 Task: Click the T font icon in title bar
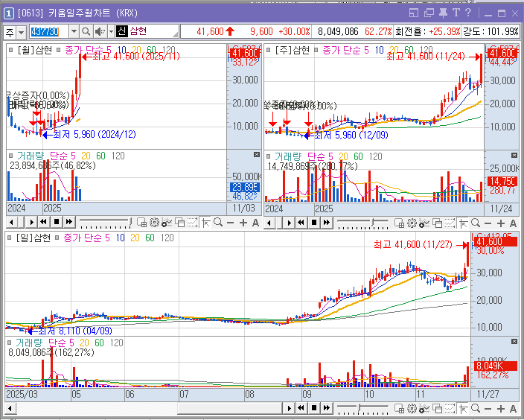pyautogui.click(x=456, y=13)
